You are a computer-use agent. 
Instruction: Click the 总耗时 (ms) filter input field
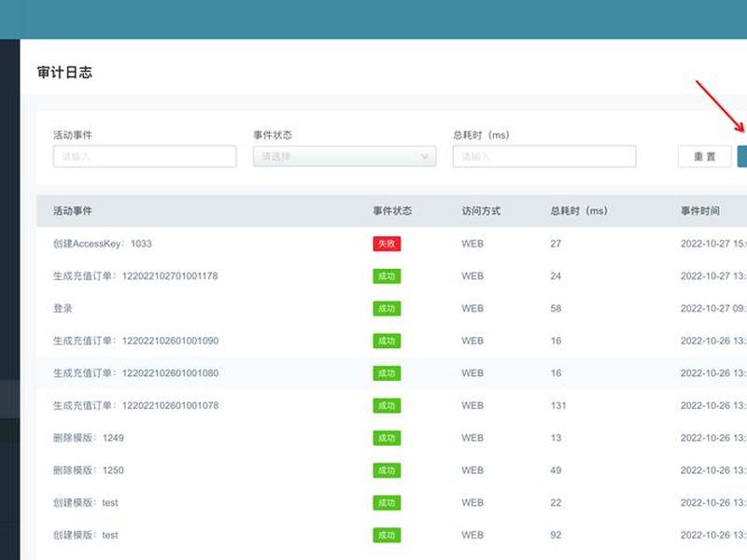click(x=544, y=156)
